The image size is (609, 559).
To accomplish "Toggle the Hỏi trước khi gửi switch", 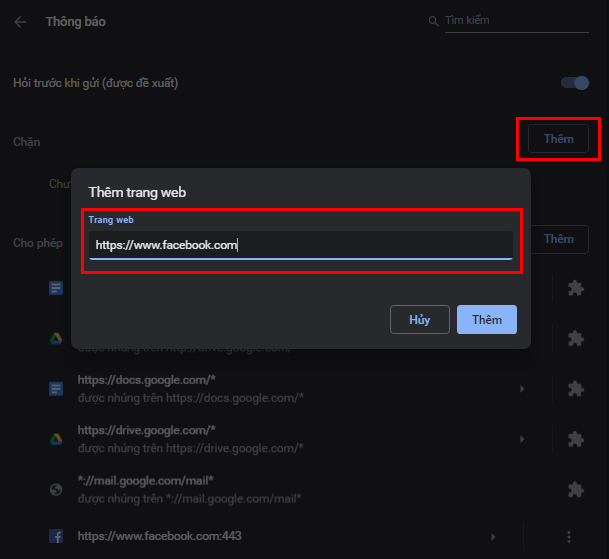I will coord(575,83).
